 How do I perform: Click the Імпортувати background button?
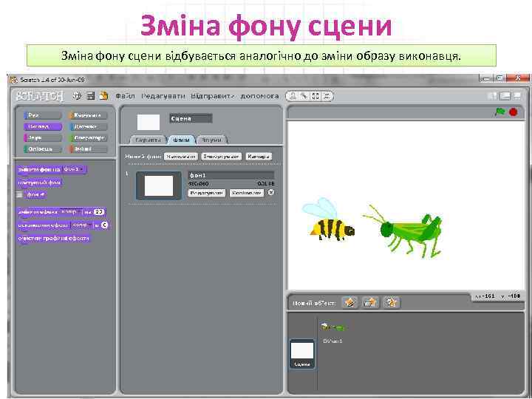pos(221,157)
